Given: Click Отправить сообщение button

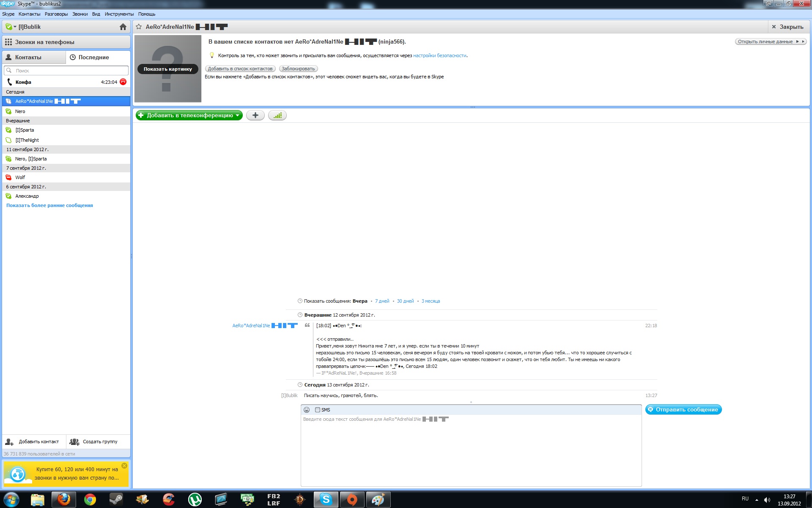Looking at the screenshot, I should [x=683, y=409].
